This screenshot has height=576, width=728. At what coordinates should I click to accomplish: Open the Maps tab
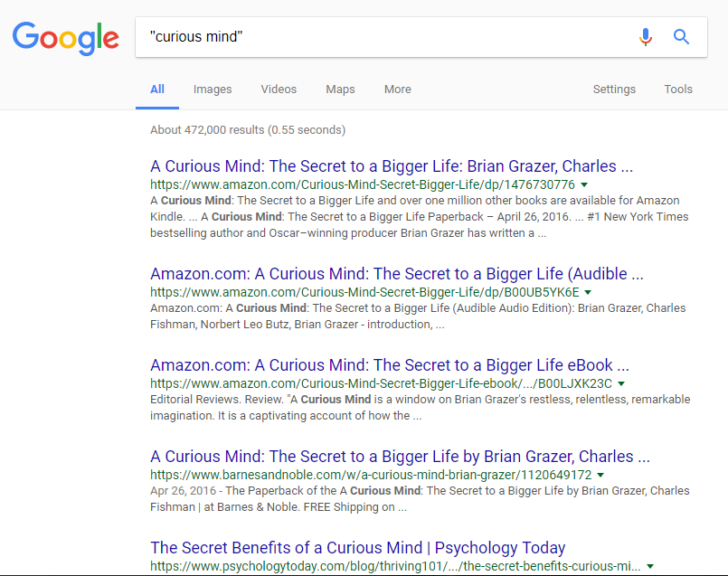pos(340,90)
